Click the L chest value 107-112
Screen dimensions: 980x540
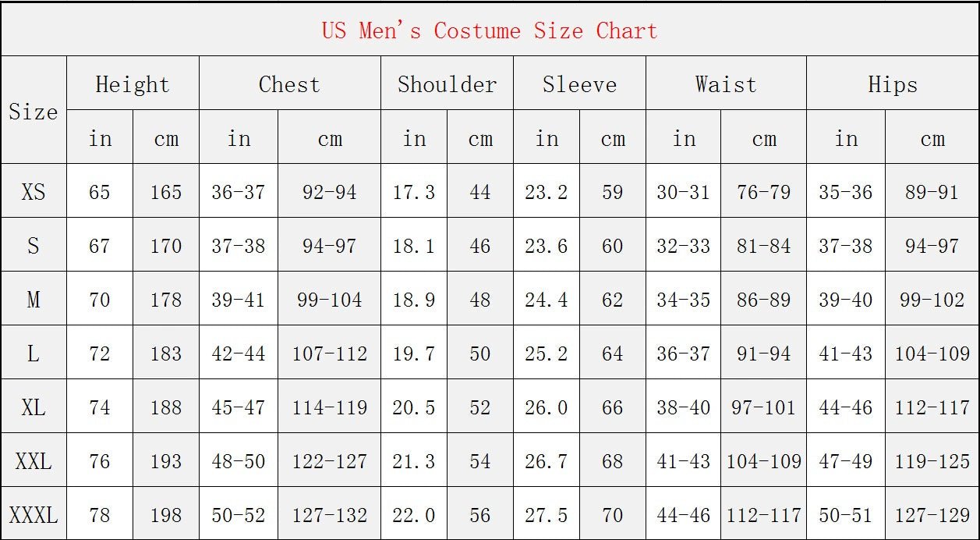click(329, 353)
